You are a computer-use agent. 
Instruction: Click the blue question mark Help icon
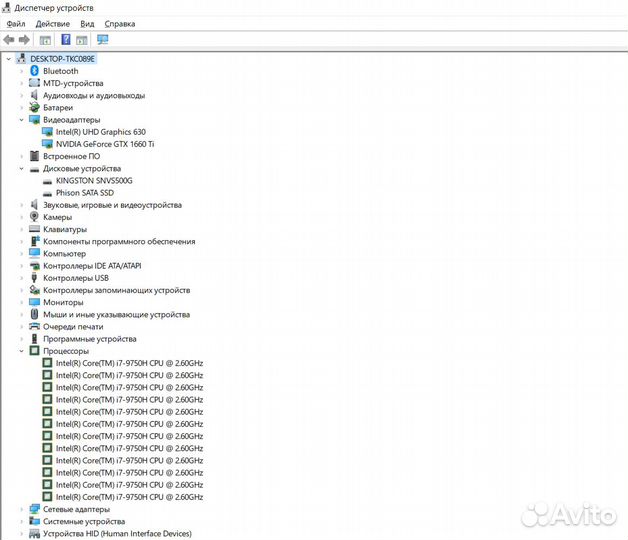[66, 40]
